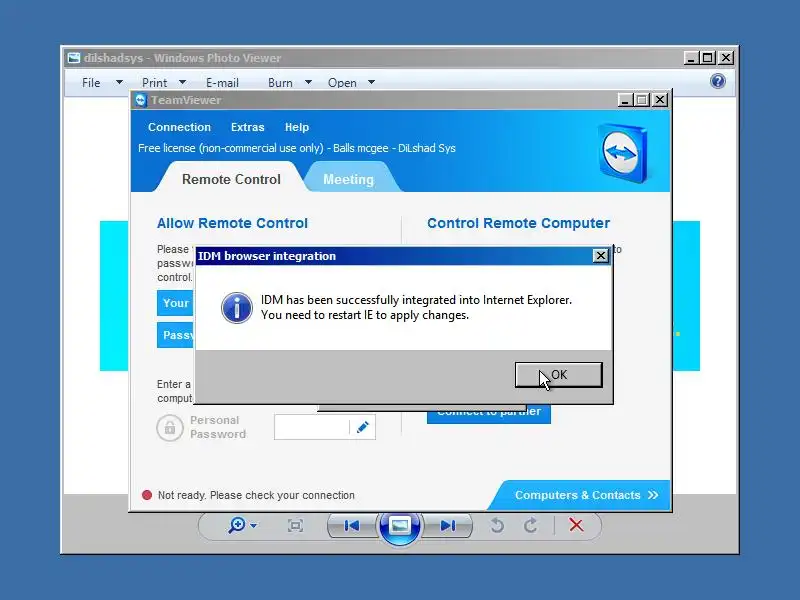Expand the Burn menu dropdown arrow
The height and width of the screenshot is (600, 800).
pyautogui.click(x=308, y=82)
